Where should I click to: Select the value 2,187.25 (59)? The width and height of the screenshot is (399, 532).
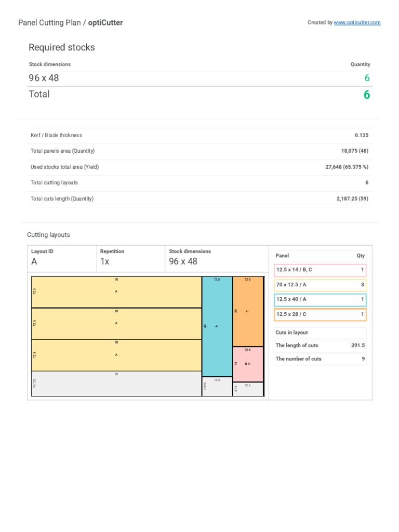tap(352, 198)
